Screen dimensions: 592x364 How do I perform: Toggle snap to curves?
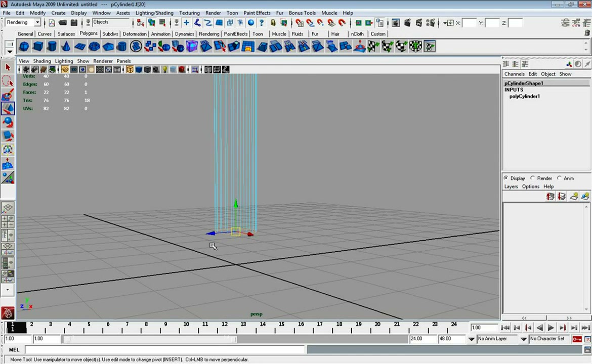[310, 23]
